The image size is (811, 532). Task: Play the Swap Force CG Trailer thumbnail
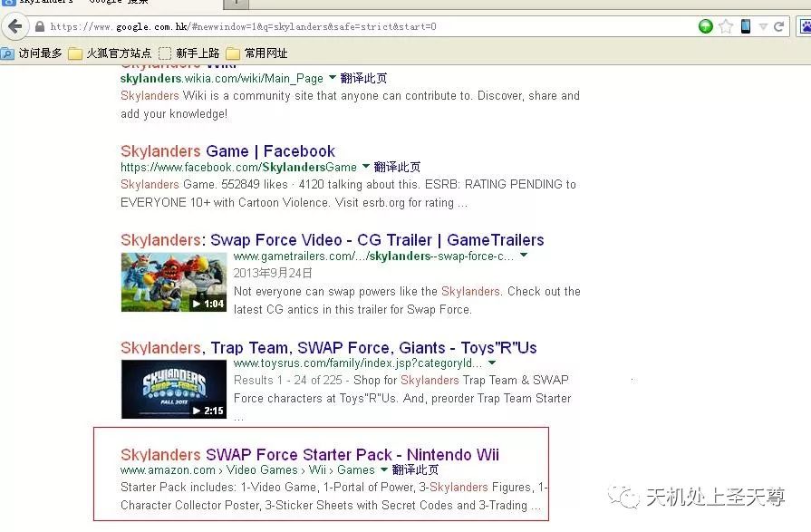[174, 282]
